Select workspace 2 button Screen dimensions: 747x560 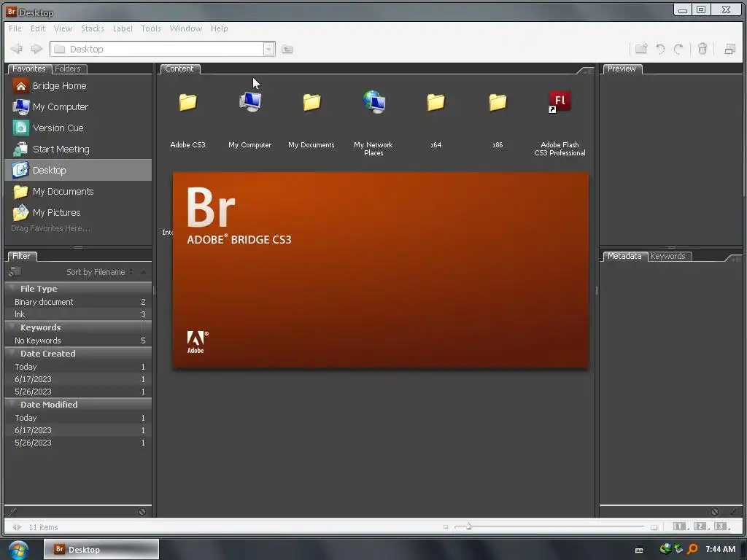[x=701, y=526]
